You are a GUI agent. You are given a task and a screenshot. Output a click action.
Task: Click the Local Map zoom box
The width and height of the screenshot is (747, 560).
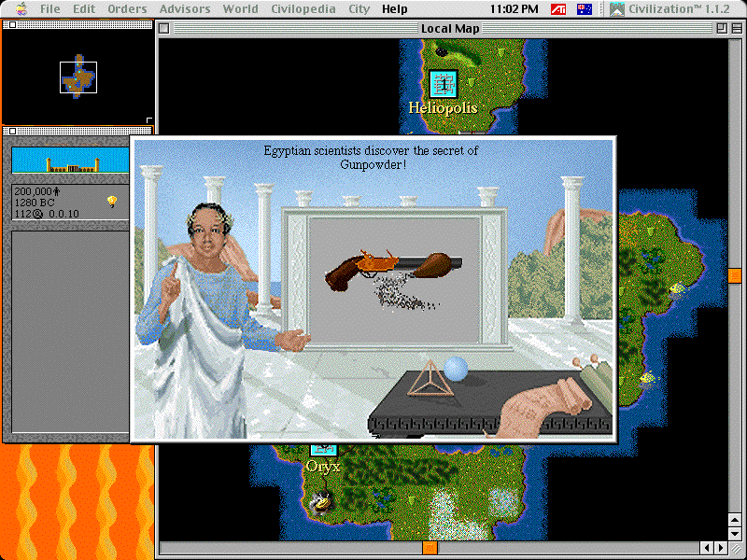[x=722, y=29]
